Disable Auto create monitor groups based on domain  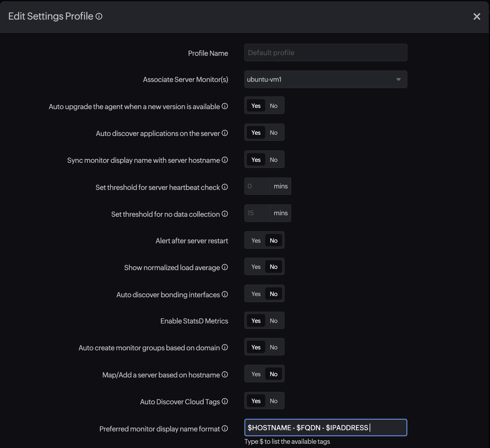pyautogui.click(x=273, y=347)
